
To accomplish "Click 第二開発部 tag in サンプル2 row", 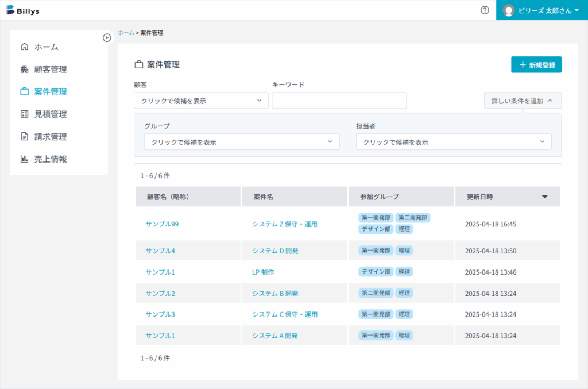I will pyautogui.click(x=376, y=293).
